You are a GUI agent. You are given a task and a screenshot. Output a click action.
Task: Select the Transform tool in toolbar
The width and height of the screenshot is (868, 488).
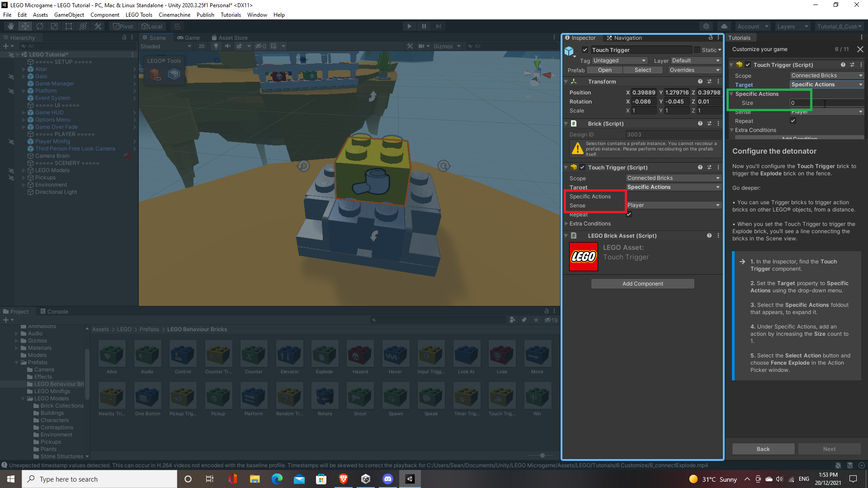[x=83, y=26]
